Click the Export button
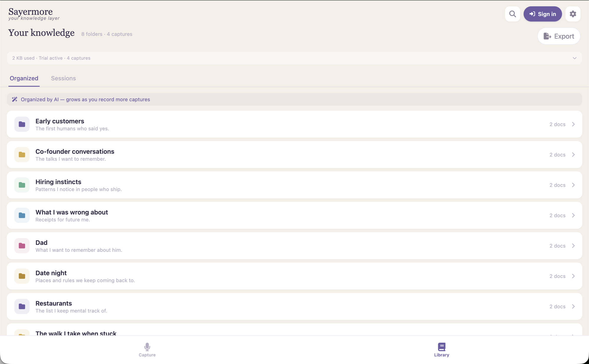This screenshot has width=589, height=364. point(559,36)
